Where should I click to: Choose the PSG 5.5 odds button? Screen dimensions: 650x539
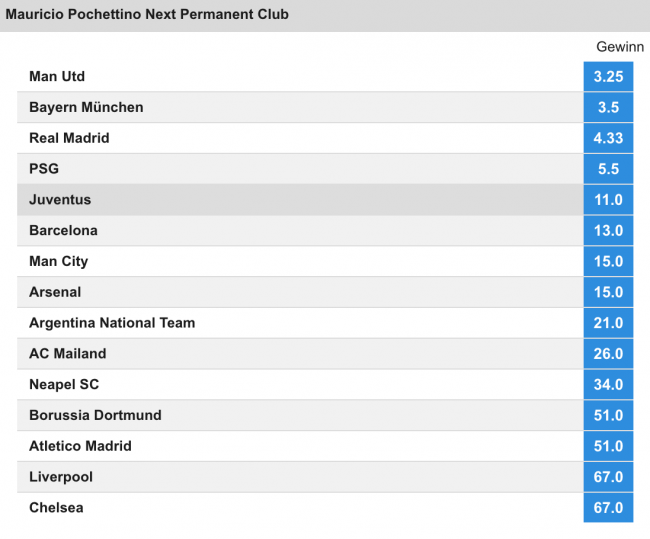607,169
